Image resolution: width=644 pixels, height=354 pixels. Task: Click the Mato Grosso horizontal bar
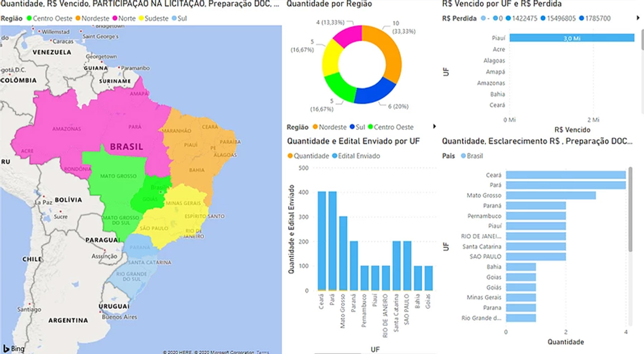pos(550,195)
